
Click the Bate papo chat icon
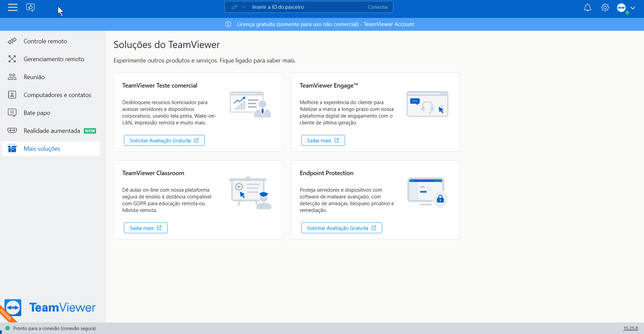(12, 113)
